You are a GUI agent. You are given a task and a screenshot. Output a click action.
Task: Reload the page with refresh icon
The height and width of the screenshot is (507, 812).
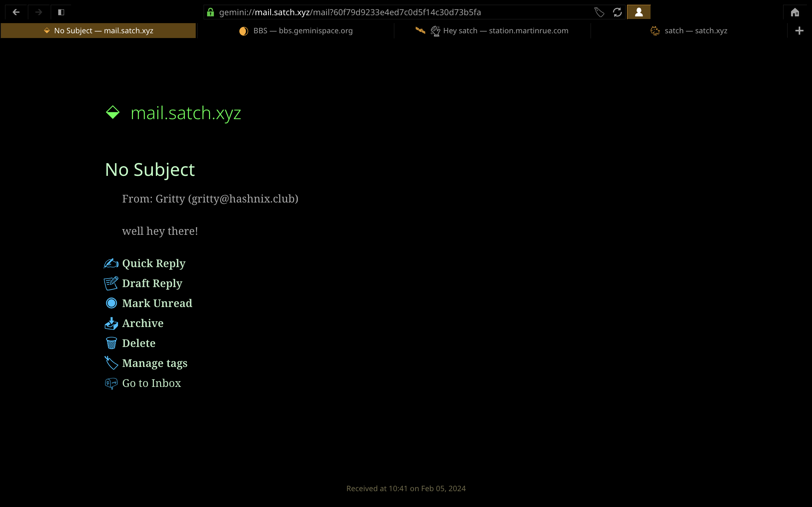click(617, 12)
